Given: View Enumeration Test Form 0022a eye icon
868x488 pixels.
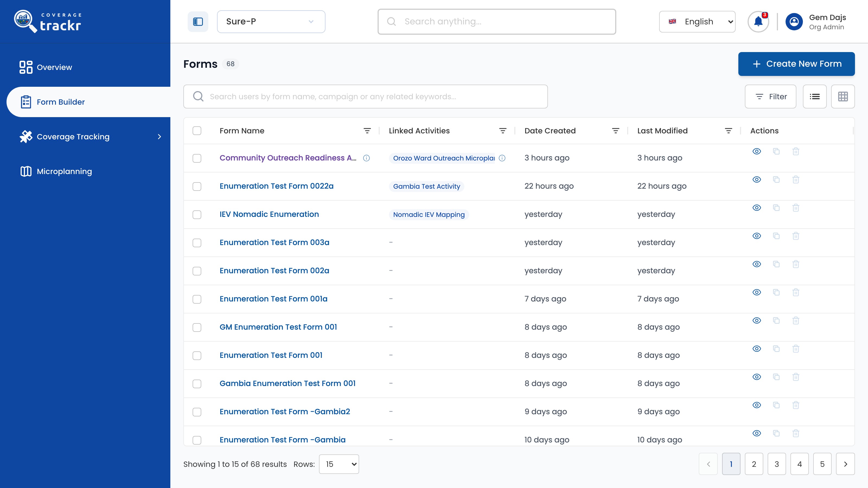Looking at the screenshot, I should point(757,179).
